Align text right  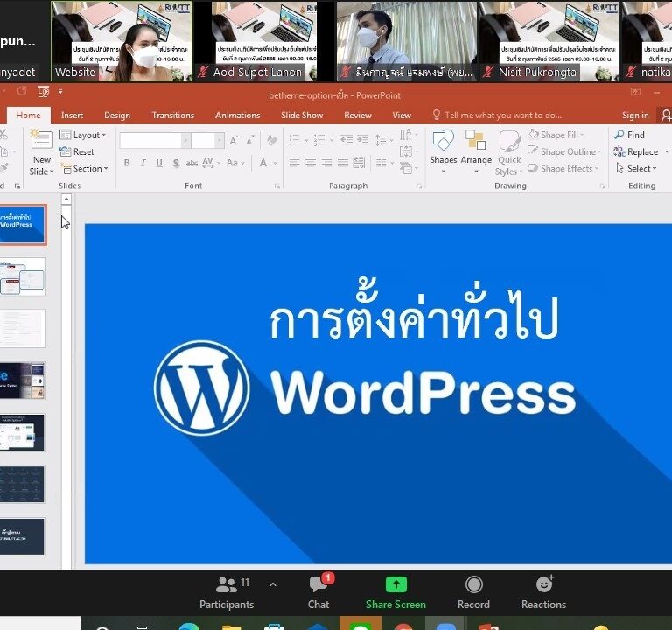[x=326, y=163]
